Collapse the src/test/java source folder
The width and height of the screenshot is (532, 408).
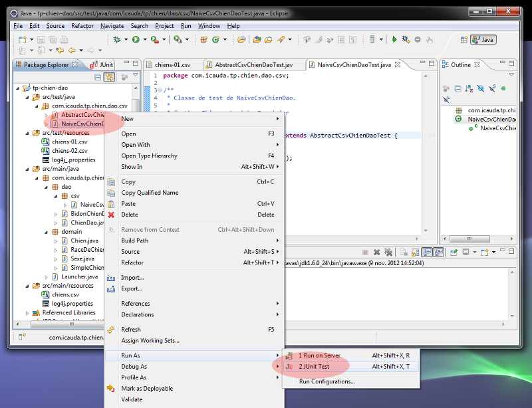[x=28, y=96]
